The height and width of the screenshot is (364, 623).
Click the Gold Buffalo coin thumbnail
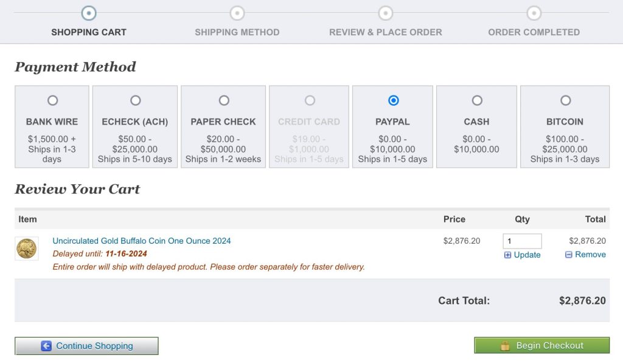click(x=27, y=249)
